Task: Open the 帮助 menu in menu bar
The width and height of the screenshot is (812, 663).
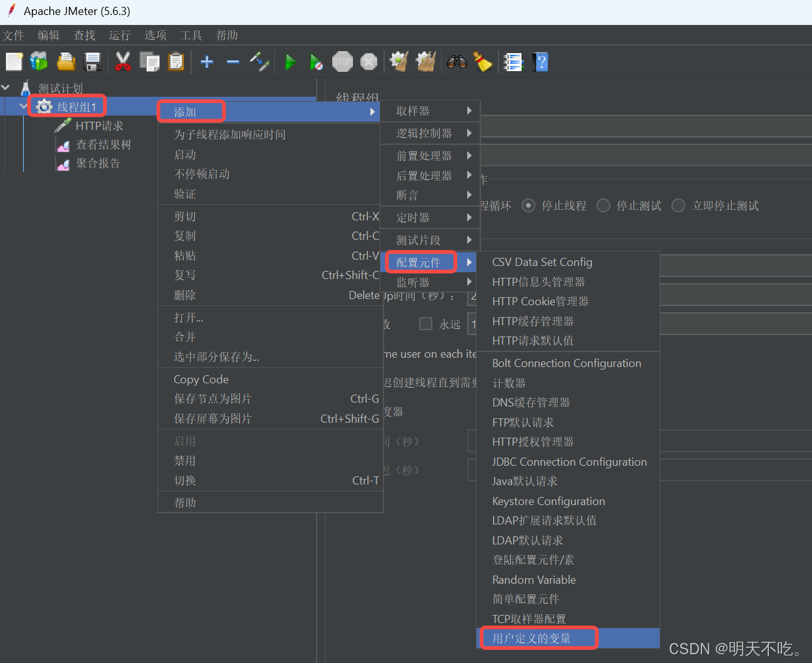Action: (x=227, y=36)
